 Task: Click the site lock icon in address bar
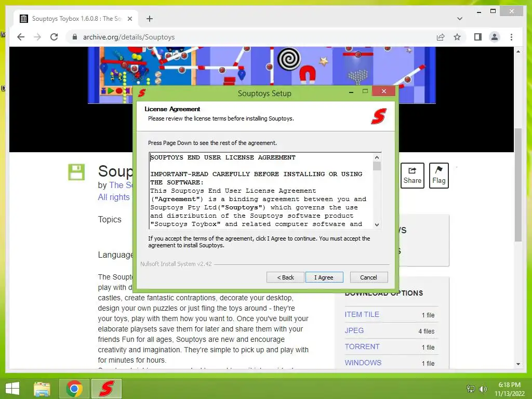[x=75, y=37]
